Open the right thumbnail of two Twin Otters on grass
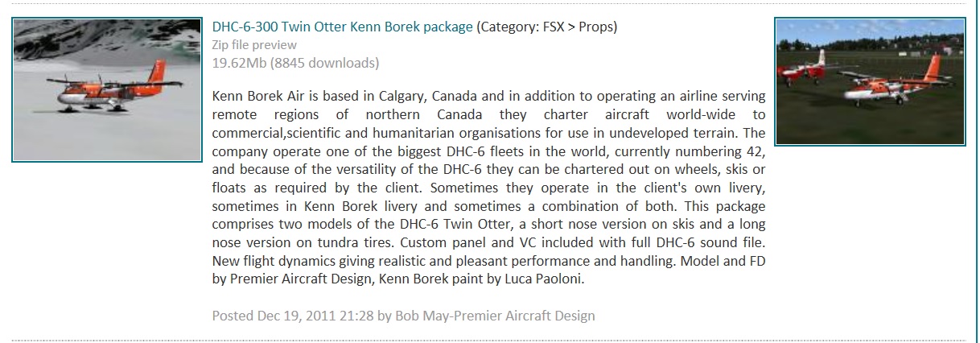980x343 pixels. pyautogui.click(x=870, y=81)
